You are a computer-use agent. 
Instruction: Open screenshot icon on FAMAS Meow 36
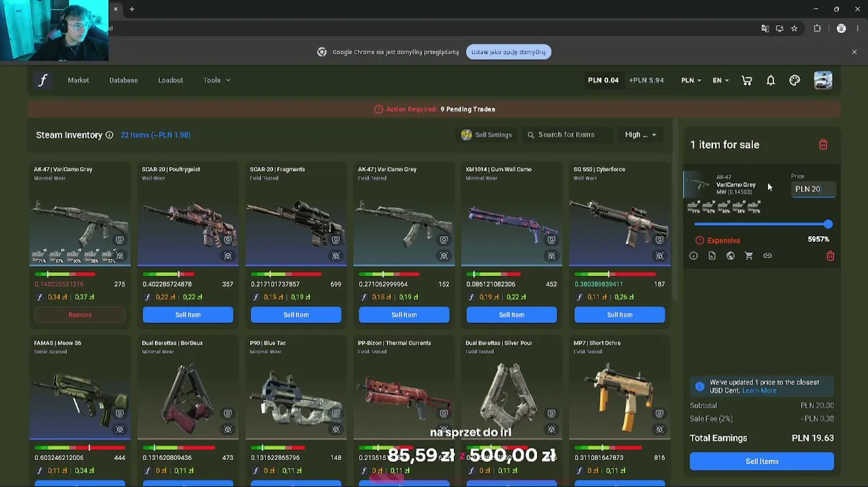(x=120, y=413)
